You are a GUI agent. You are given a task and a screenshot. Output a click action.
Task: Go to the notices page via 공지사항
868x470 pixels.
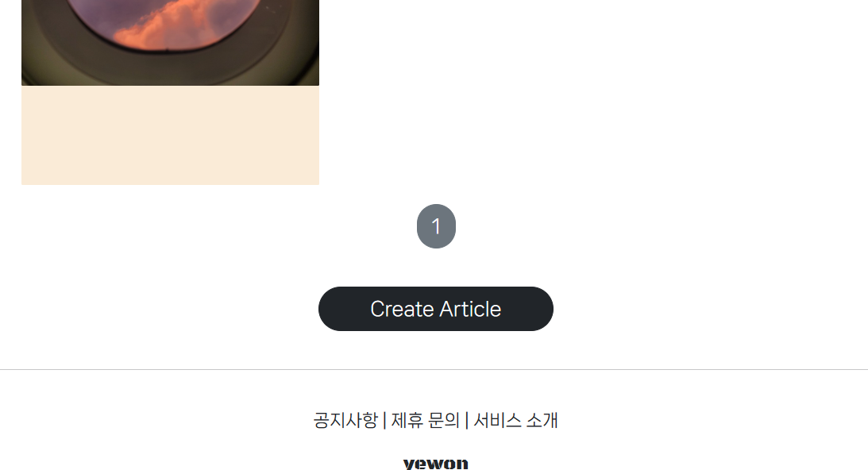tap(345, 420)
